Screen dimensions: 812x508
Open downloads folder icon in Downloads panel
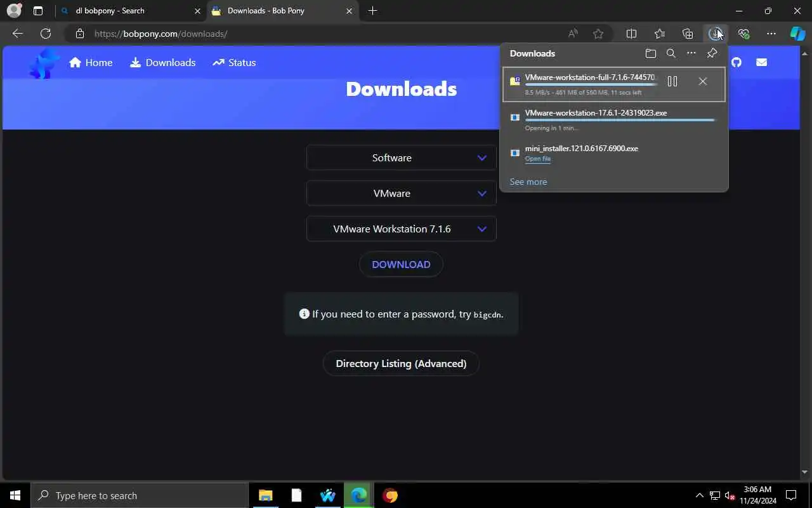point(650,53)
